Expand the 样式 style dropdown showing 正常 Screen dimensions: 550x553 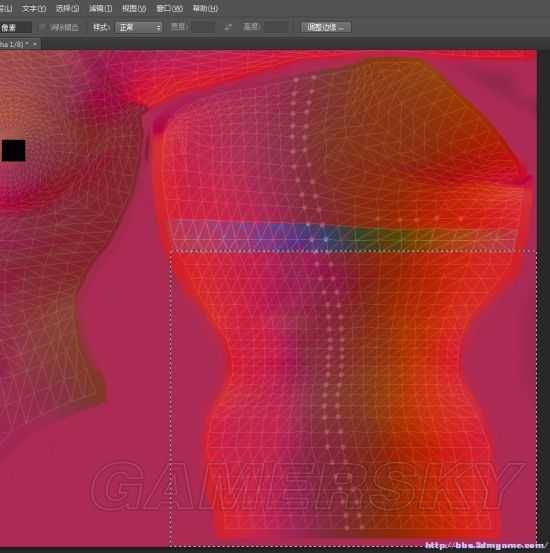point(139,27)
